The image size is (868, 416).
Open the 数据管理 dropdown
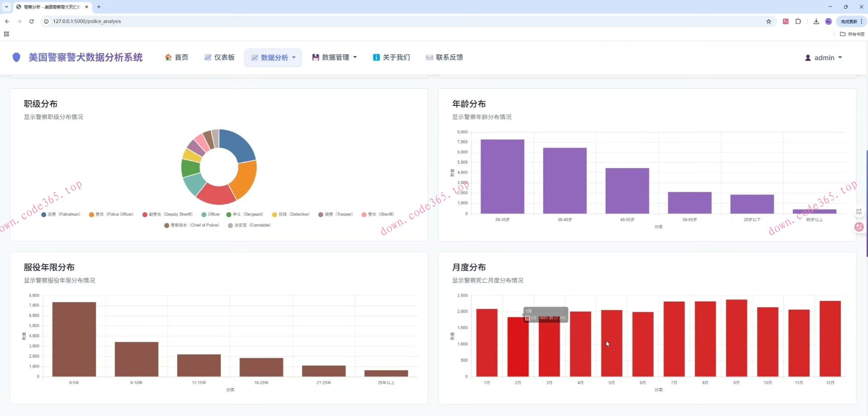pyautogui.click(x=335, y=57)
